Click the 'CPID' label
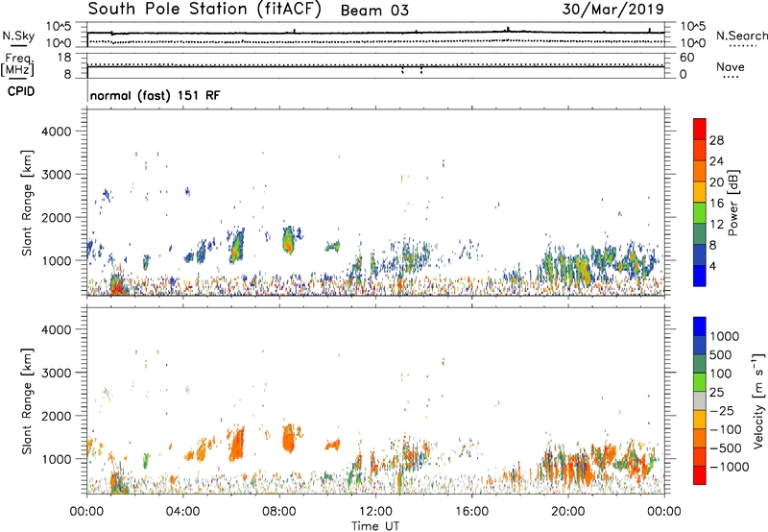 pos(21,91)
